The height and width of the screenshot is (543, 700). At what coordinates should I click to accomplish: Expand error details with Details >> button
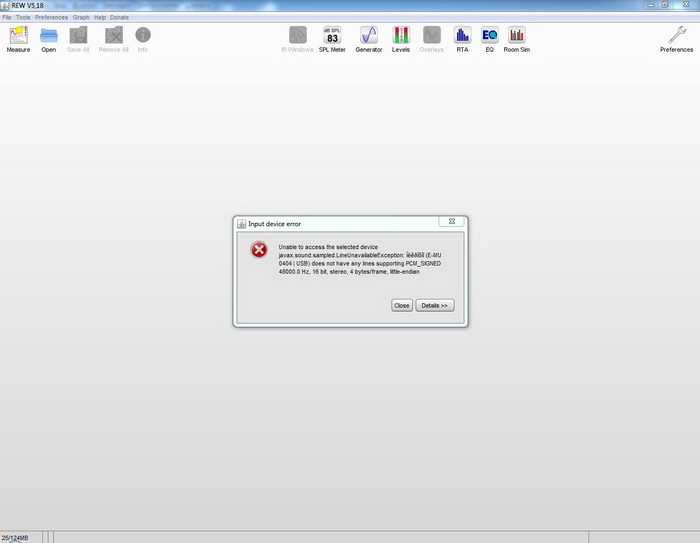click(435, 305)
